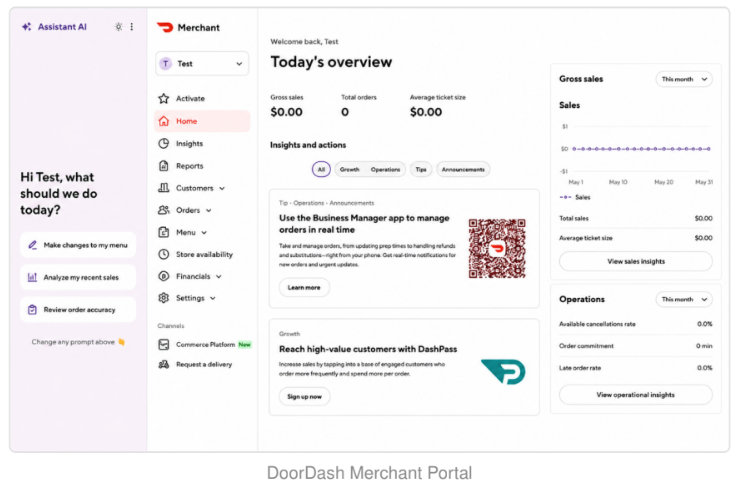Click the Reports document icon
This screenshot has height=490, width=738.
point(163,166)
